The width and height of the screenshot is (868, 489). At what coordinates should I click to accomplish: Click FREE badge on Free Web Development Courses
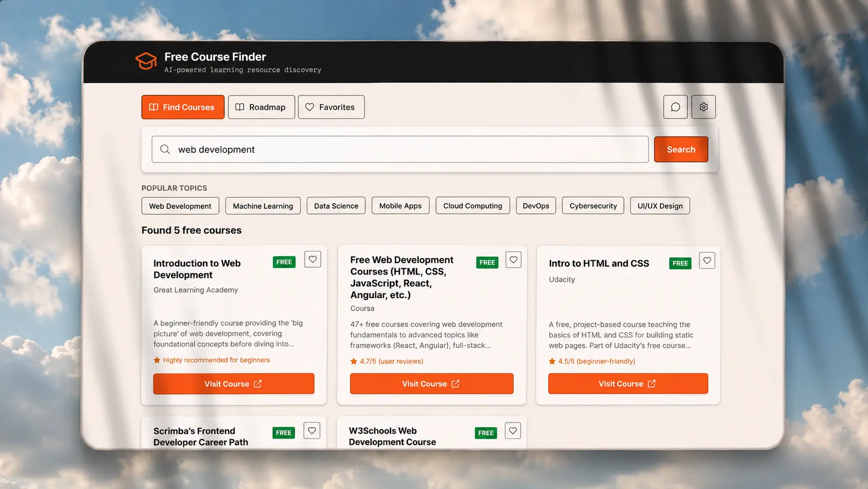pos(487,262)
